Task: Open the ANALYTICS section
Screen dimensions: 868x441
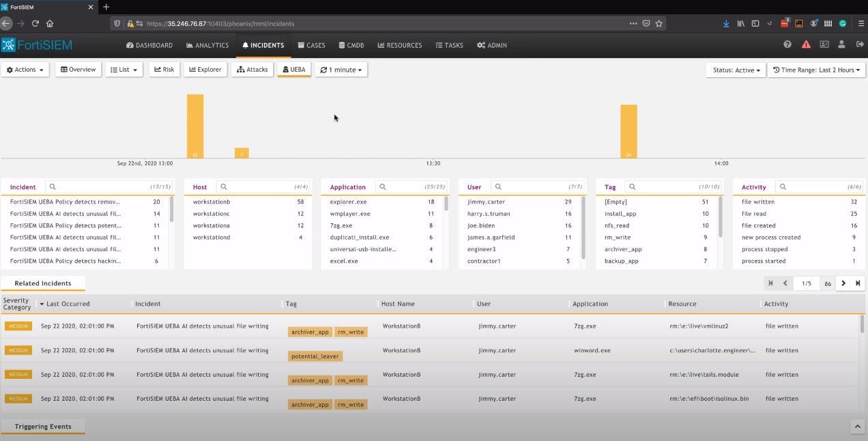Action: [207, 45]
